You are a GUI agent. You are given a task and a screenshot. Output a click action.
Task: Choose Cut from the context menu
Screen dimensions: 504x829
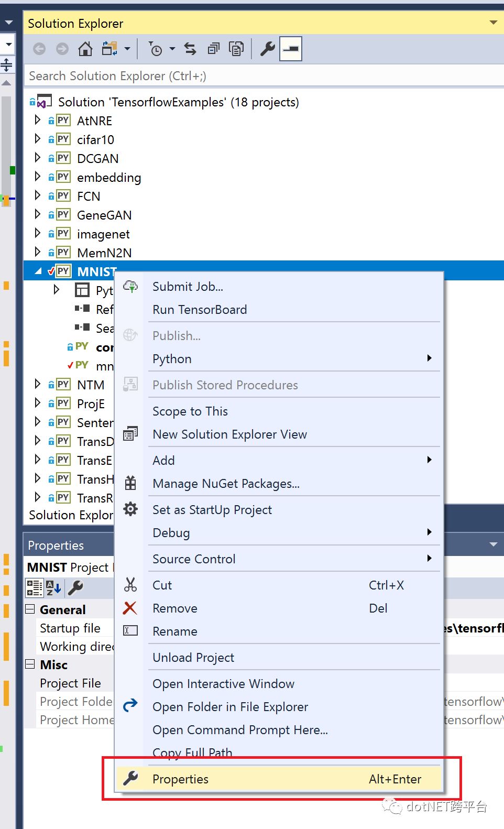[279, 585]
